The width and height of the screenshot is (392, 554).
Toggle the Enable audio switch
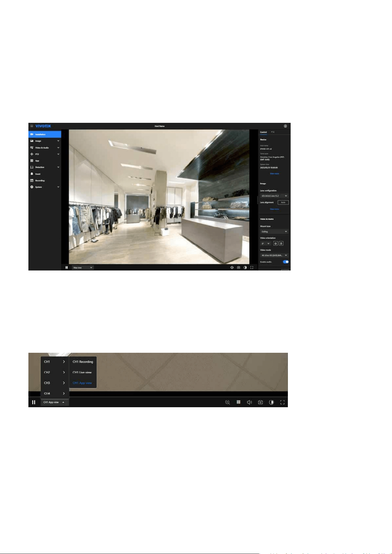285,262
